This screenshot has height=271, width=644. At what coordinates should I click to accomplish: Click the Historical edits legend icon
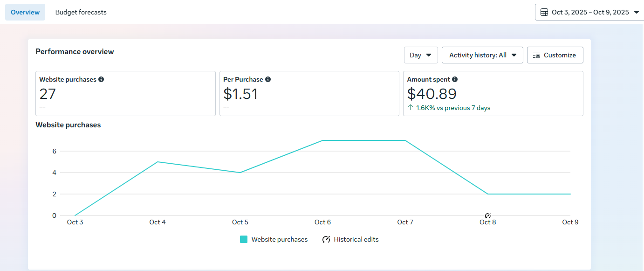pos(326,239)
